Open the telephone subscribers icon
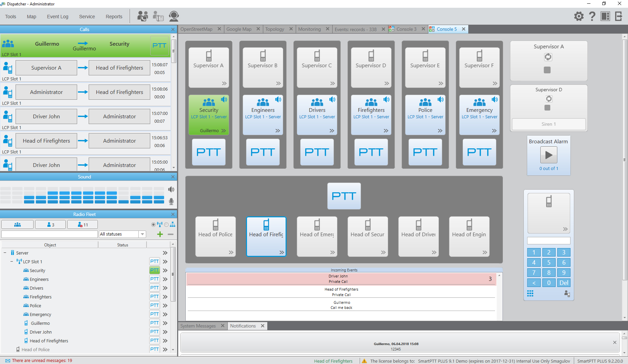628x364 pixels. click(158, 16)
